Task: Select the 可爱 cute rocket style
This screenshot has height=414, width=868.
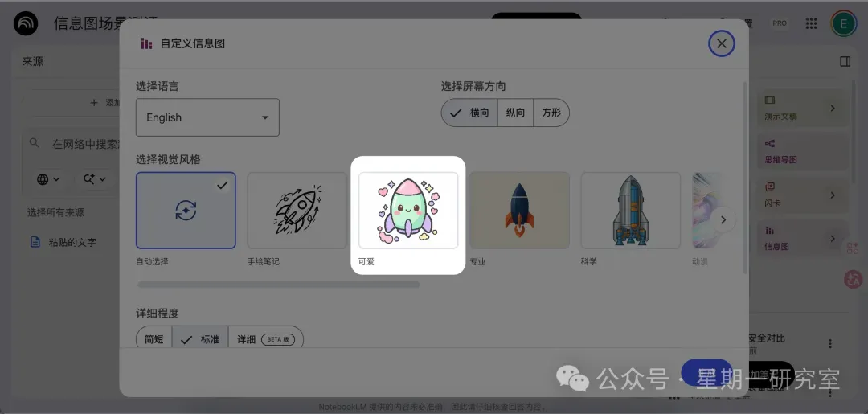Action: click(x=408, y=211)
